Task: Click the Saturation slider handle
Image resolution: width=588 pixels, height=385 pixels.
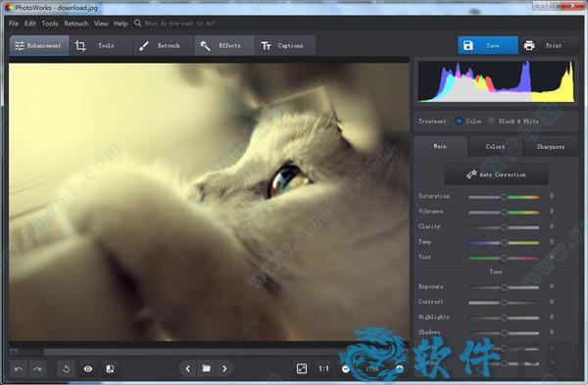Action: (505, 197)
